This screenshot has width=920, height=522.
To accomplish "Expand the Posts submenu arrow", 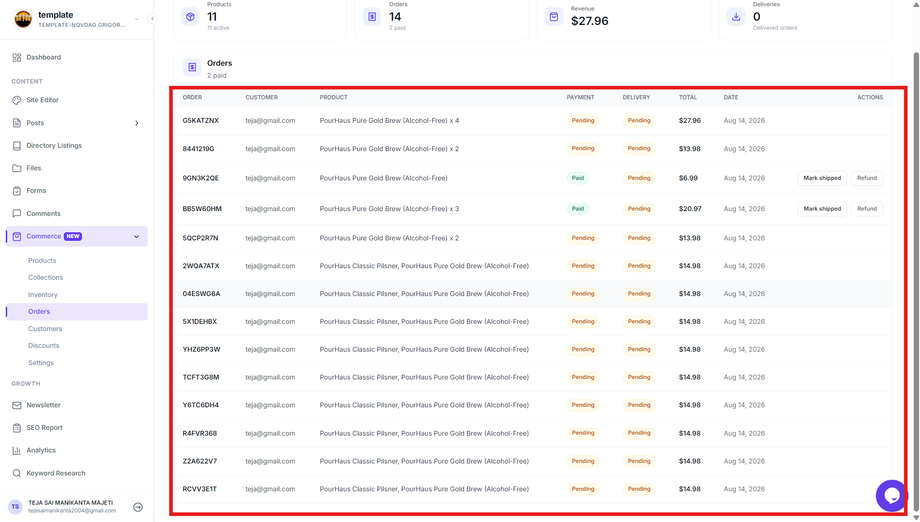I will point(137,123).
